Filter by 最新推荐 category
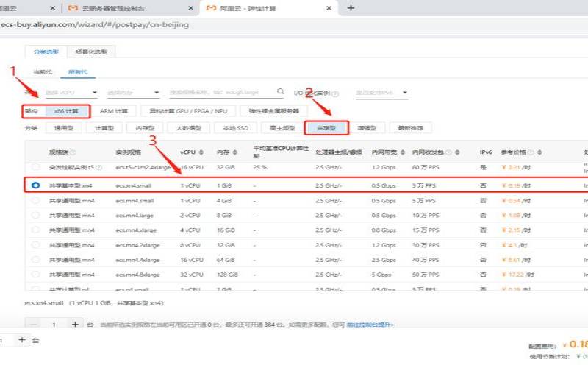The width and height of the screenshot is (588, 368). click(410, 128)
